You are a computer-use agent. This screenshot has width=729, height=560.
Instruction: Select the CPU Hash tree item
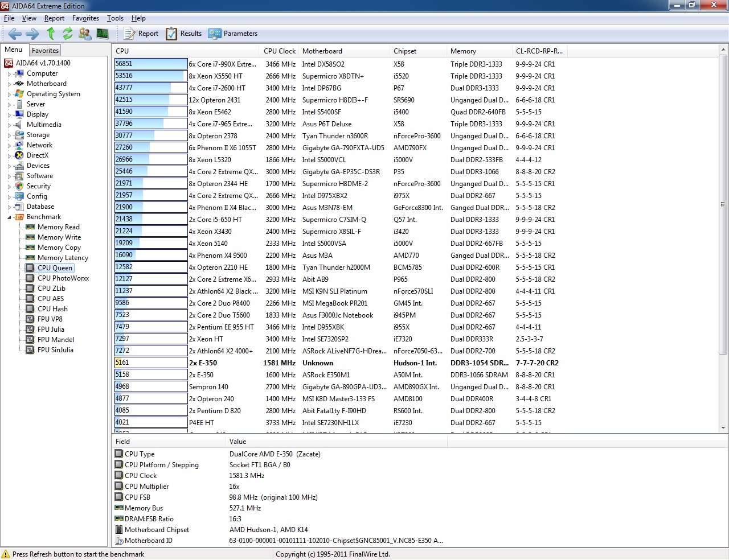[x=52, y=309]
